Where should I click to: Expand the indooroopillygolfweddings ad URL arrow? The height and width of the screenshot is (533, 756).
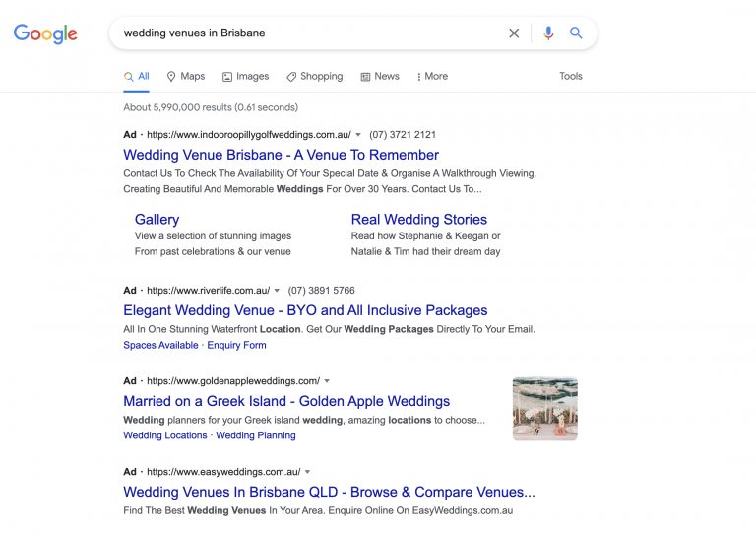(x=358, y=135)
